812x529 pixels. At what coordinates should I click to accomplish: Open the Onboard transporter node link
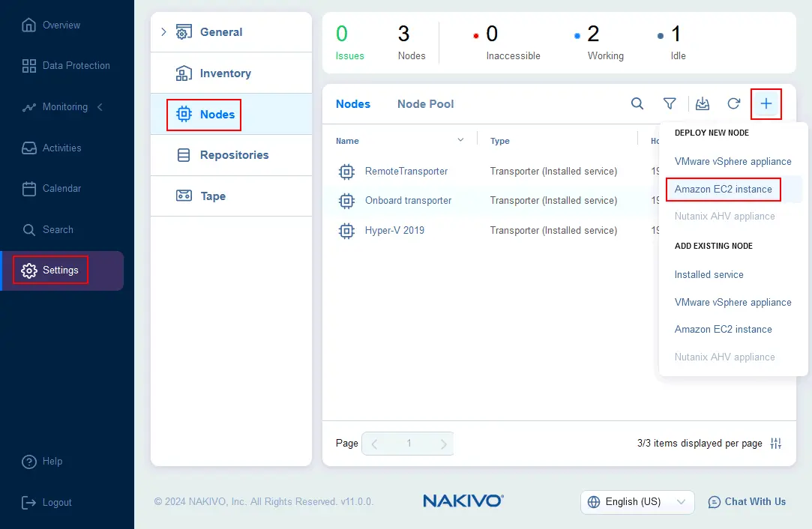408,200
